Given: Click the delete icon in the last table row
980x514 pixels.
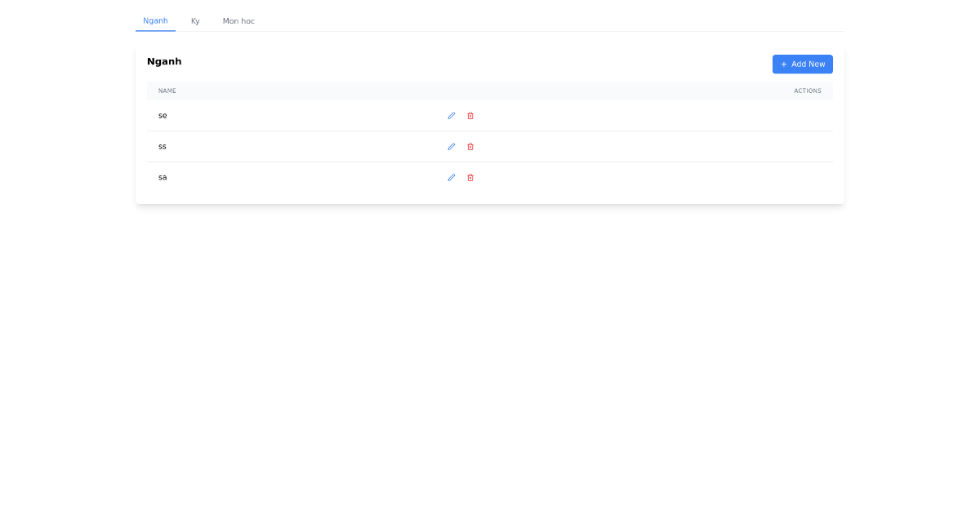Looking at the screenshot, I should [x=470, y=177].
